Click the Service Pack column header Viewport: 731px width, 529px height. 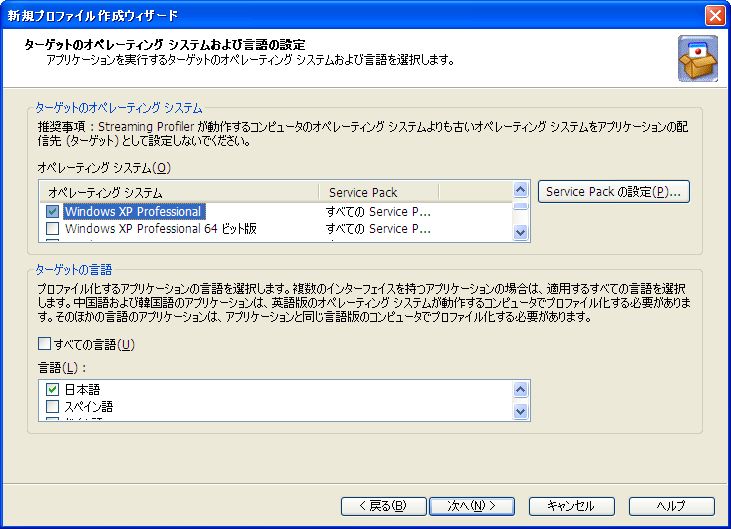[x=379, y=192]
